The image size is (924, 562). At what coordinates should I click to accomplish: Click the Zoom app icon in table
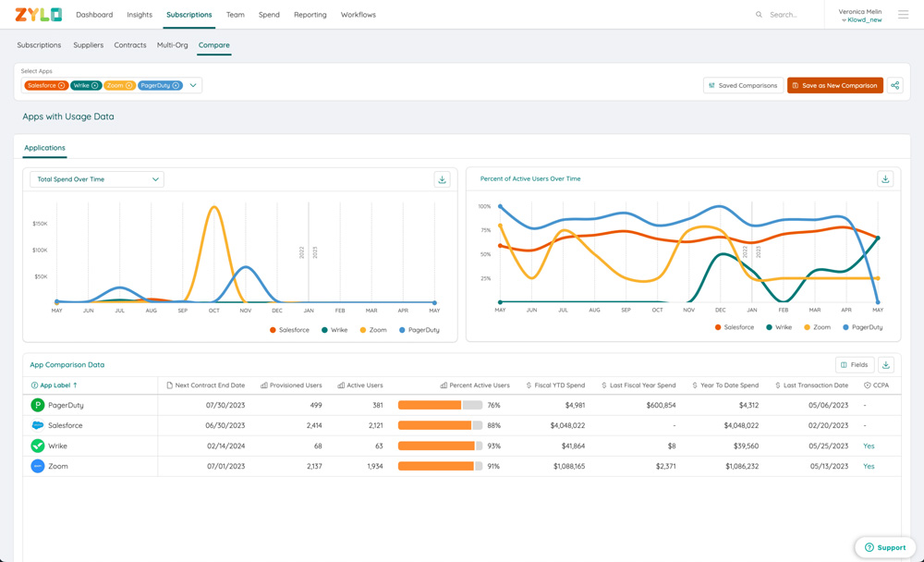pyautogui.click(x=38, y=466)
